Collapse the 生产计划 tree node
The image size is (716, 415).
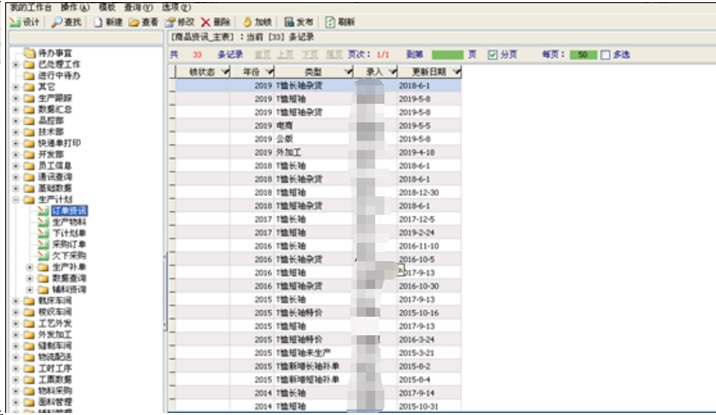point(16,199)
